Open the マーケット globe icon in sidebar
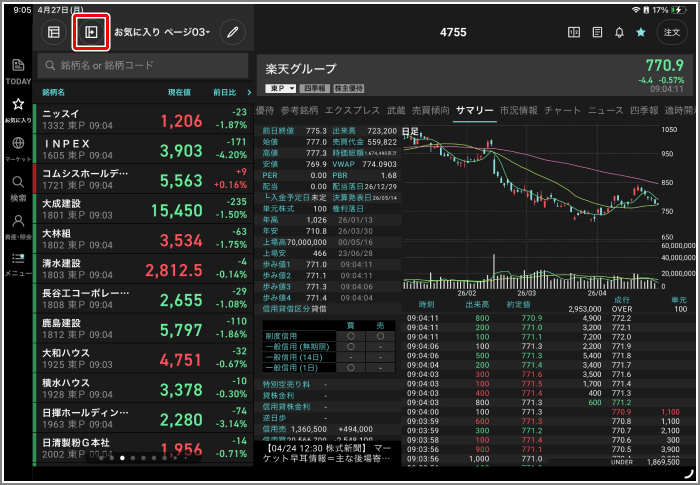The width and height of the screenshot is (700, 485). [18, 148]
